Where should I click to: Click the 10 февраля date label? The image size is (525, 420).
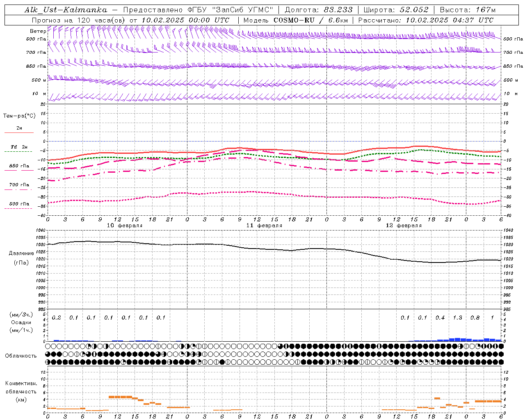click(x=125, y=226)
